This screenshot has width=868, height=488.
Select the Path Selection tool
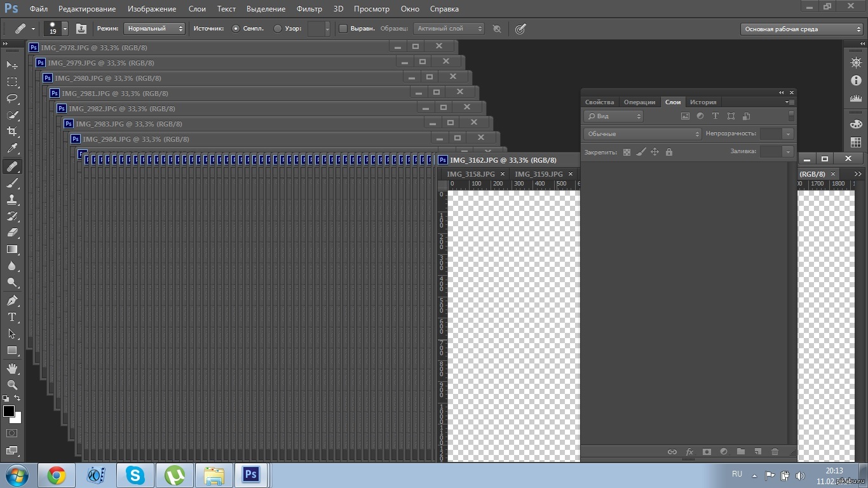tap(12, 334)
